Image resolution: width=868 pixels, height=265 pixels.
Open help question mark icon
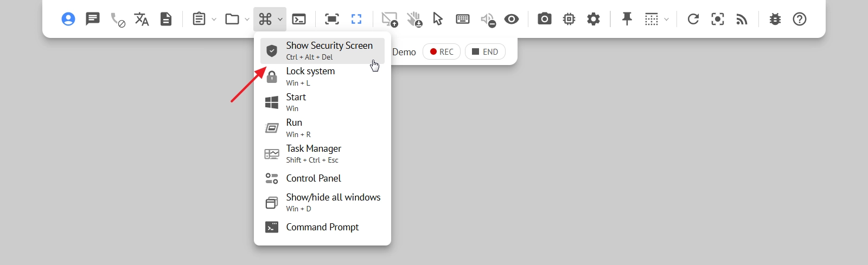[x=799, y=19]
